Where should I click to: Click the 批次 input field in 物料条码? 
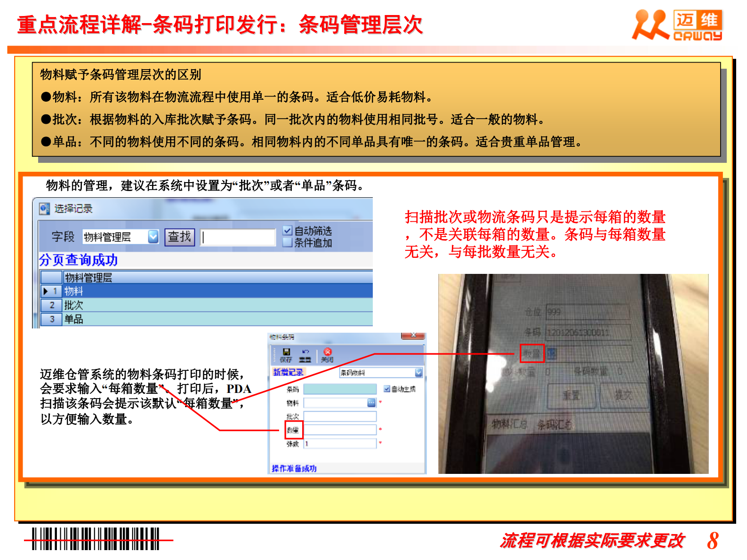click(340, 416)
